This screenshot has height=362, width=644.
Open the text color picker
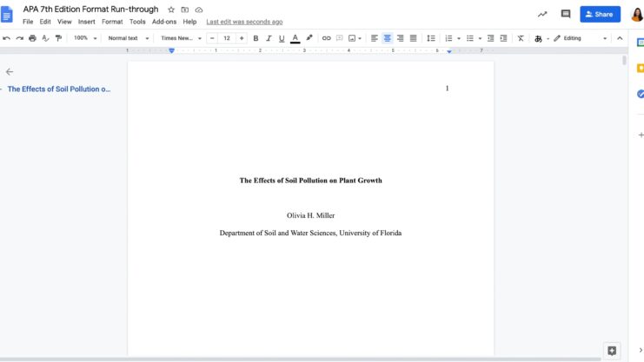tap(295, 38)
